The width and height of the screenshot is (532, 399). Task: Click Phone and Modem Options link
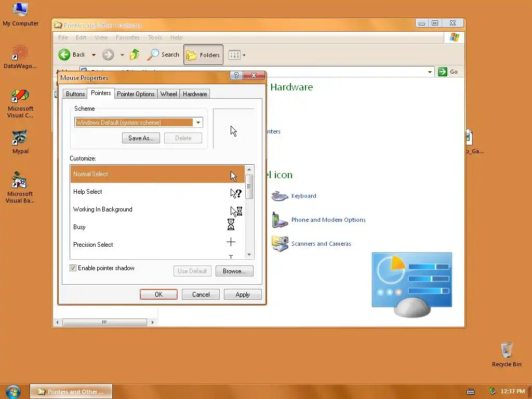click(328, 220)
